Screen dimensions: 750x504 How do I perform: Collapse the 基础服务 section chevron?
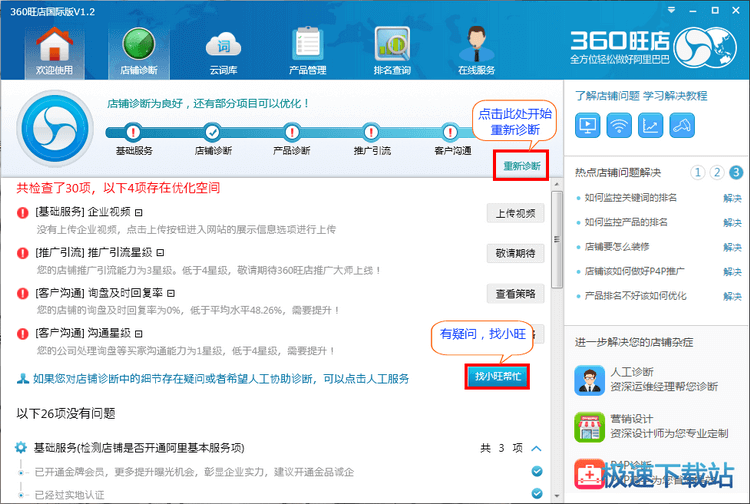click(536, 449)
